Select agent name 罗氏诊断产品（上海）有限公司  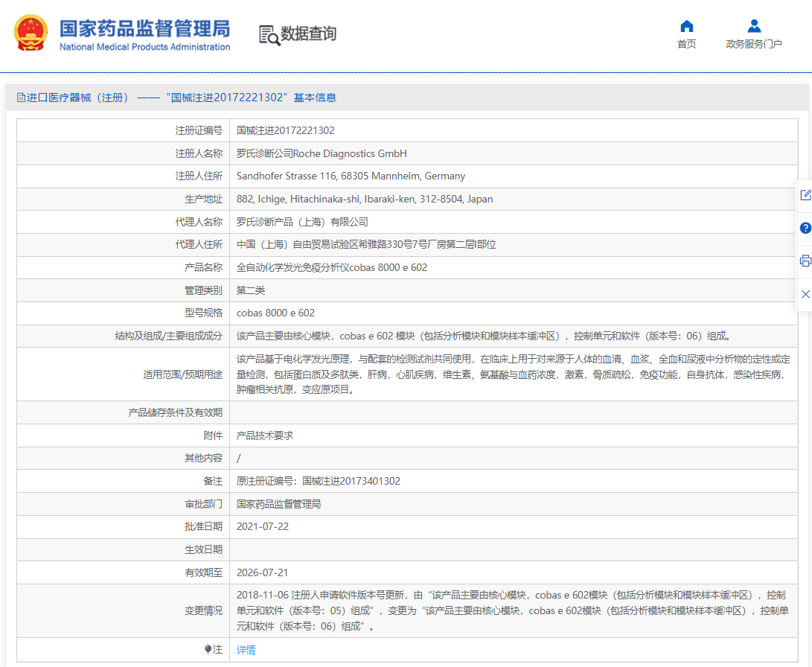tap(302, 222)
